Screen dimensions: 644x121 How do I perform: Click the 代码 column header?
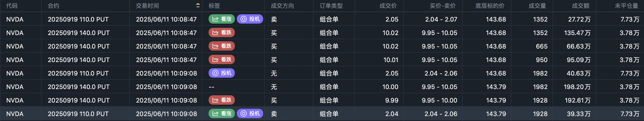click(x=12, y=6)
